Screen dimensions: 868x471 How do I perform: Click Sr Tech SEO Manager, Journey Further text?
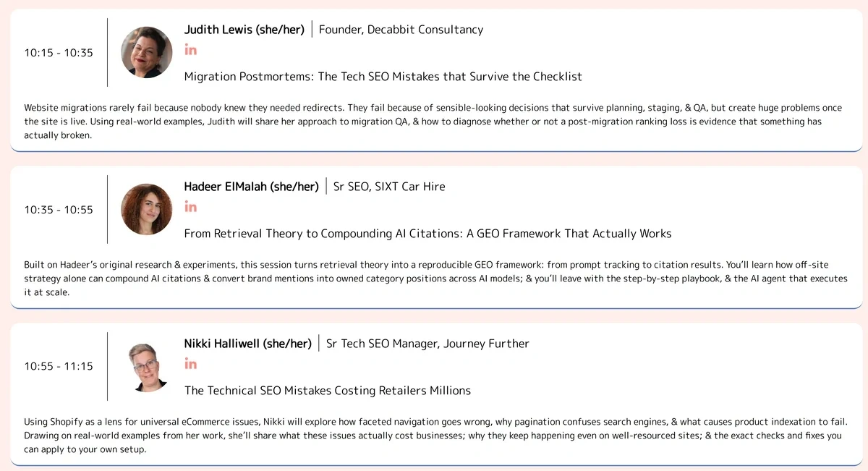click(x=427, y=344)
